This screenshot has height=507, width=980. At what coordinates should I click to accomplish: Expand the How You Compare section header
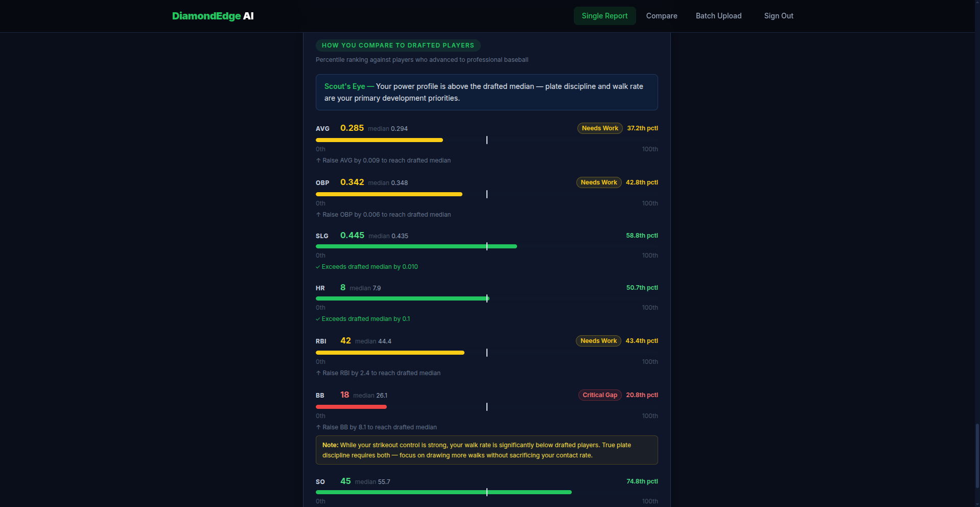(x=398, y=45)
